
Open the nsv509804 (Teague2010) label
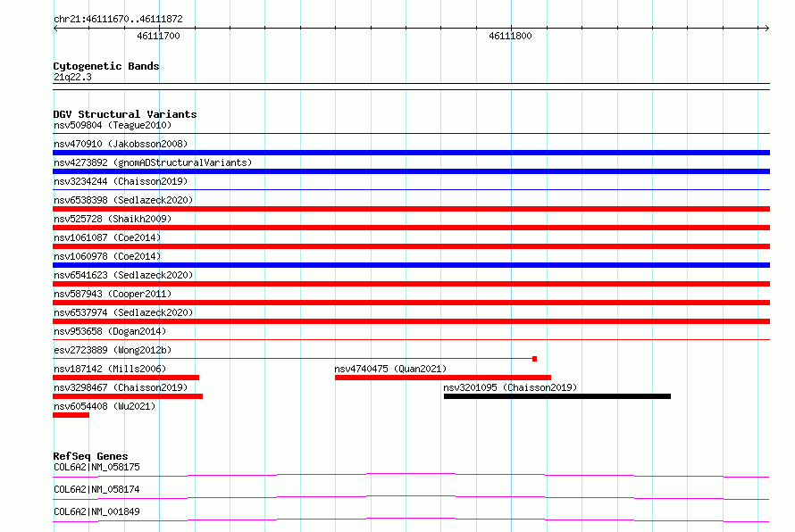coord(113,125)
